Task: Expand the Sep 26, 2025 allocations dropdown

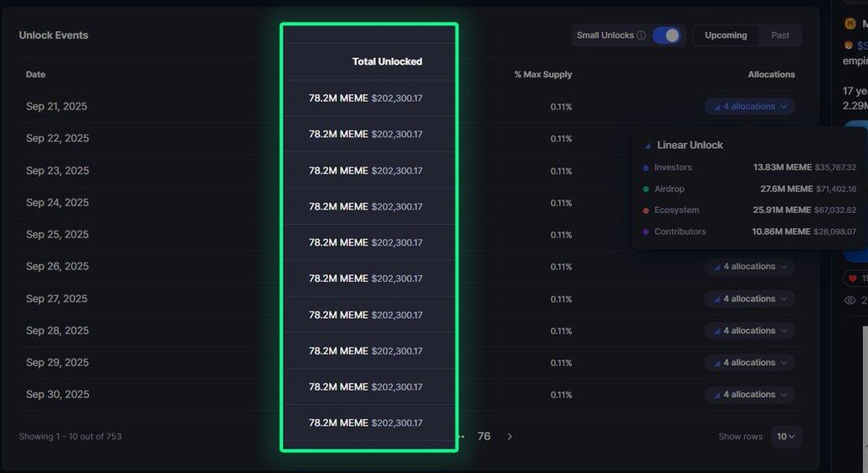Action: point(749,267)
